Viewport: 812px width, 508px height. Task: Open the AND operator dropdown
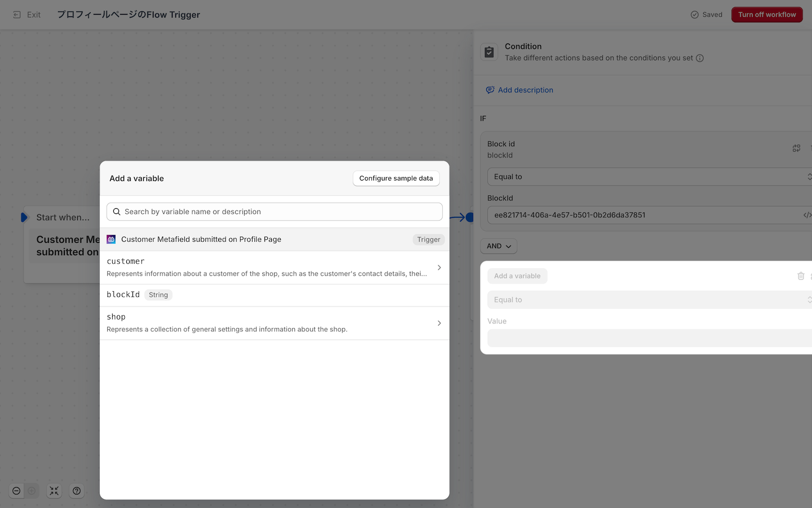click(498, 246)
